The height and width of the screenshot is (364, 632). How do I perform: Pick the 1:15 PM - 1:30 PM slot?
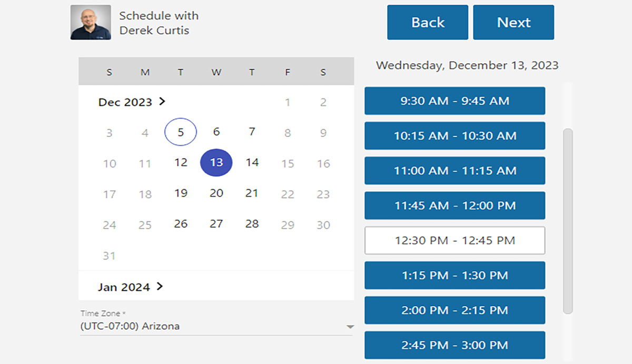coord(455,276)
